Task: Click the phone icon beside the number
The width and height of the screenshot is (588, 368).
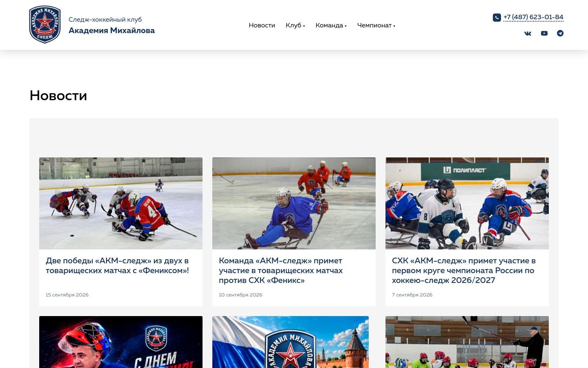Action: tap(497, 18)
